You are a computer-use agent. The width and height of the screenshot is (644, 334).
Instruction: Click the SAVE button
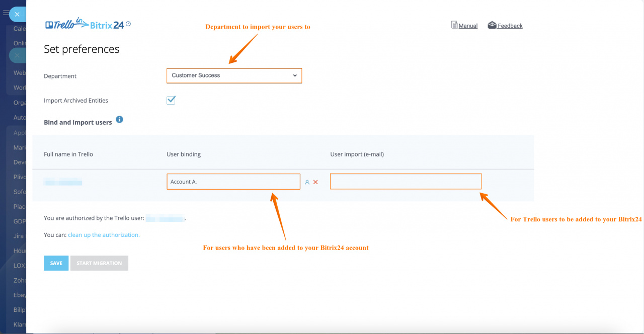click(x=56, y=263)
